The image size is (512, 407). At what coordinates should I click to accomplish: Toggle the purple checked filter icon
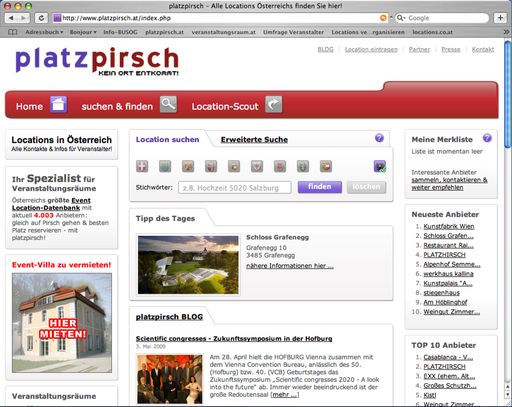(380, 166)
